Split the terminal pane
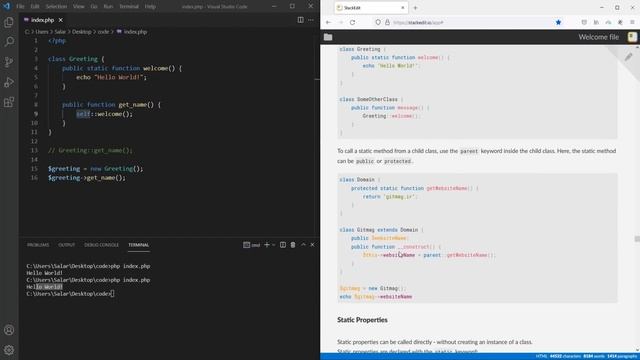Screen dimensions: 640x360 (x=283, y=244)
